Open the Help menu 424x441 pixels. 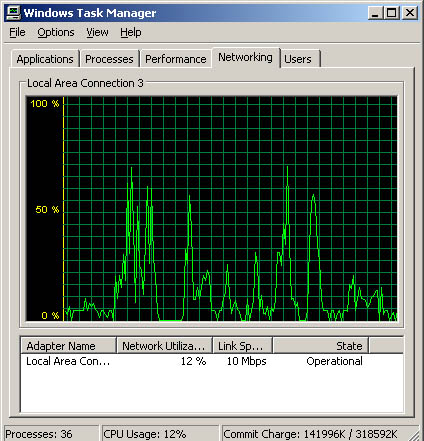point(131,32)
